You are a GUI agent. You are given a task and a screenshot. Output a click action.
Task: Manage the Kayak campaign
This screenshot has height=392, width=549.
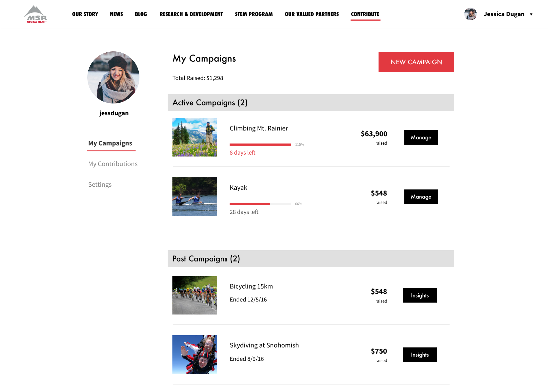[x=421, y=196]
